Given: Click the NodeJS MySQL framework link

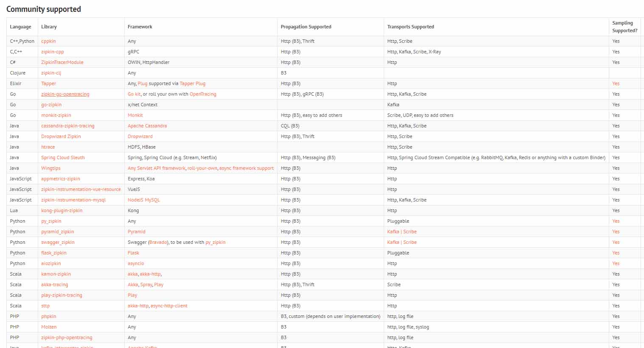Looking at the screenshot, I should pos(144,200).
